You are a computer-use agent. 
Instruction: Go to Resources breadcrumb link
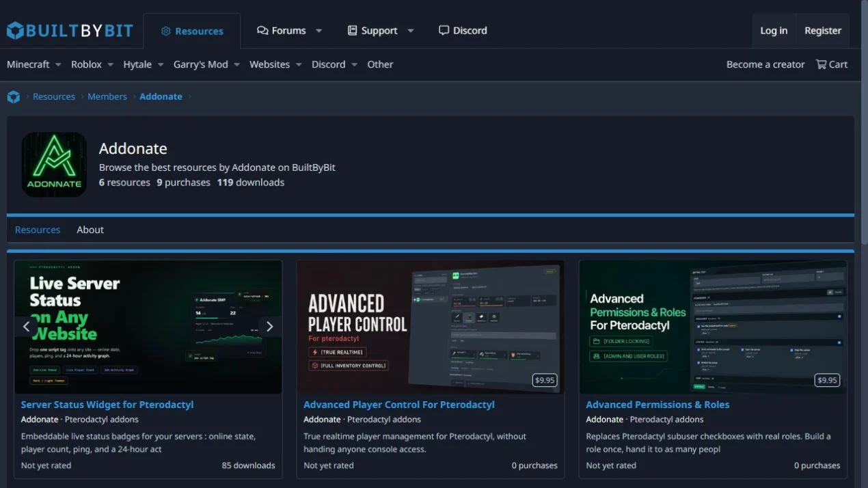(x=54, y=96)
